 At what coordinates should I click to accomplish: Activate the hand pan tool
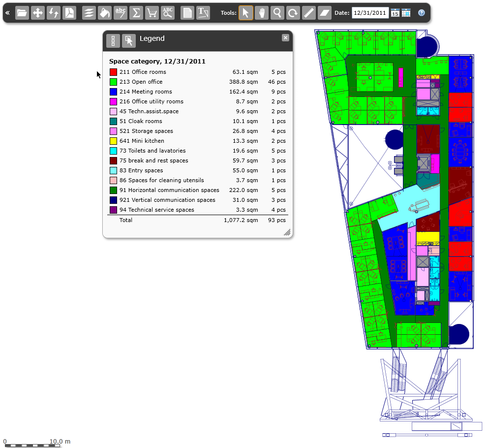(262, 13)
